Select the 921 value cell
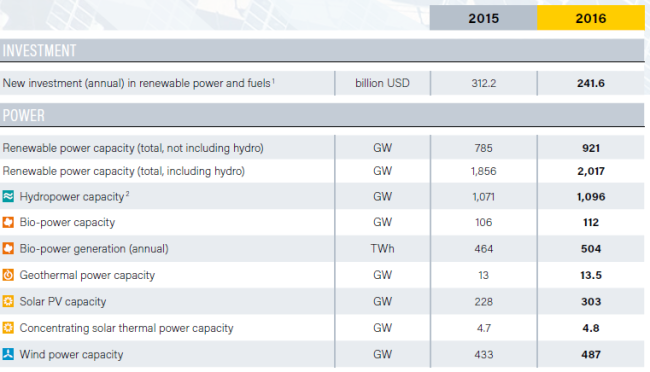Viewport: 650px width, 372px height. point(591,148)
